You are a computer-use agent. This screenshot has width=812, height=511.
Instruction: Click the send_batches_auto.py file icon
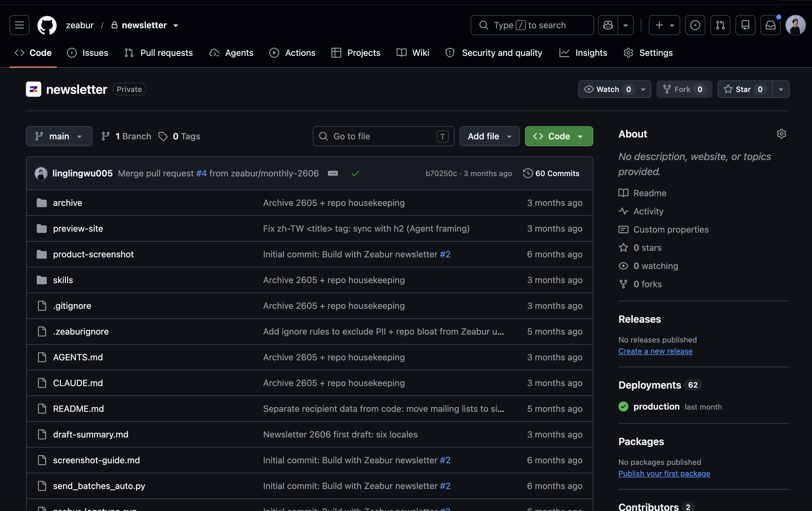(42, 486)
